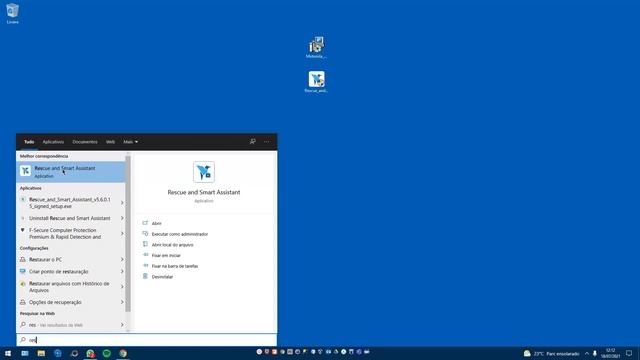
Task: Click the Abrir open icon
Action: 145,223
